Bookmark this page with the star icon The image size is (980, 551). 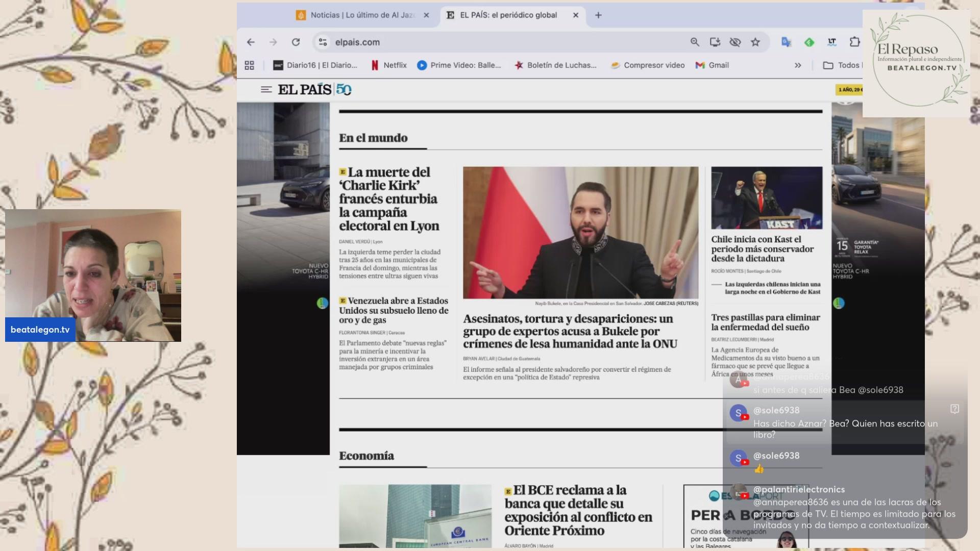tap(755, 42)
